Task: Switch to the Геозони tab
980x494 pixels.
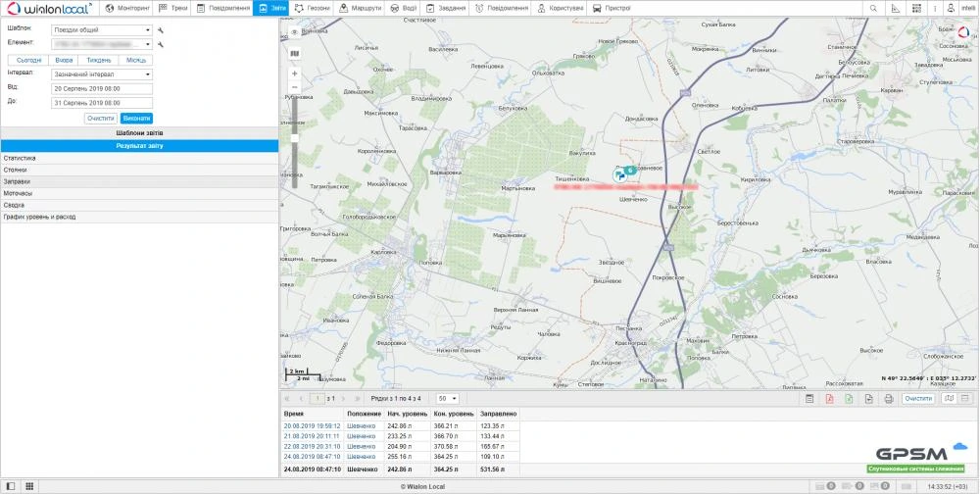Action: point(313,8)
